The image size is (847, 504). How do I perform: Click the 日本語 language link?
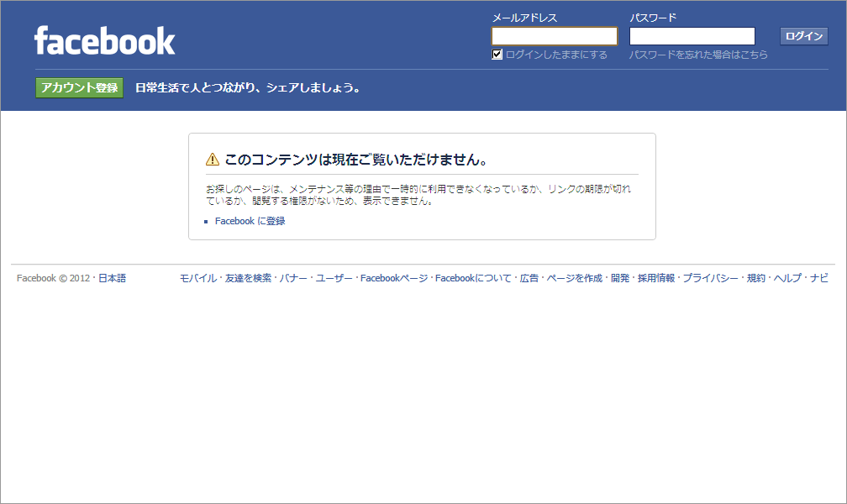113,278
